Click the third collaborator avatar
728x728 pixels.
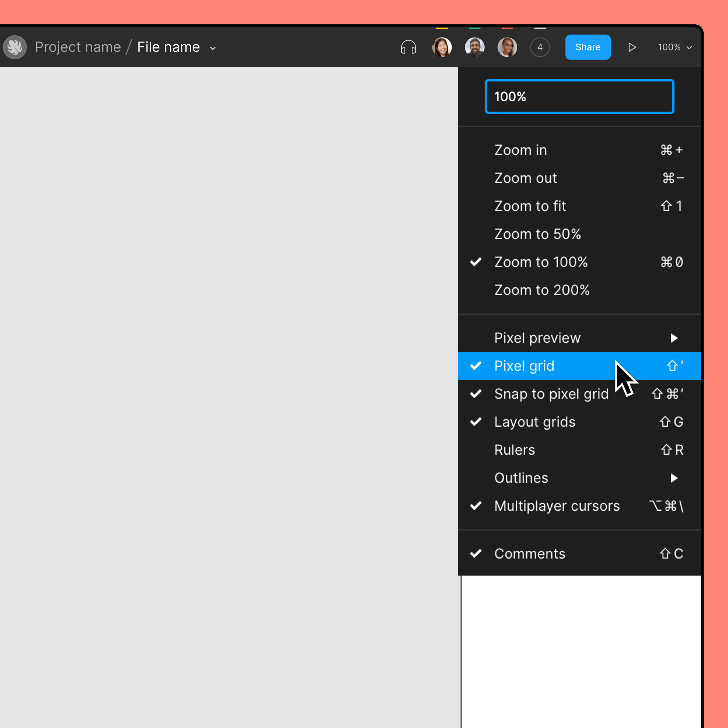click(x=507, y=47)
